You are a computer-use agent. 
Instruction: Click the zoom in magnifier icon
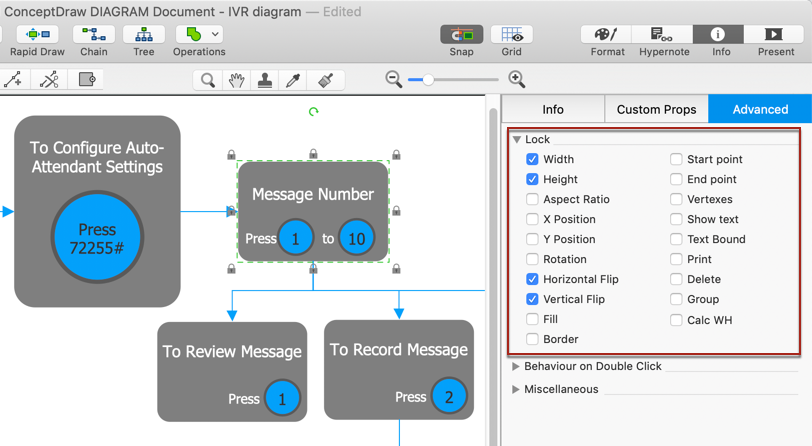point(517,79)
